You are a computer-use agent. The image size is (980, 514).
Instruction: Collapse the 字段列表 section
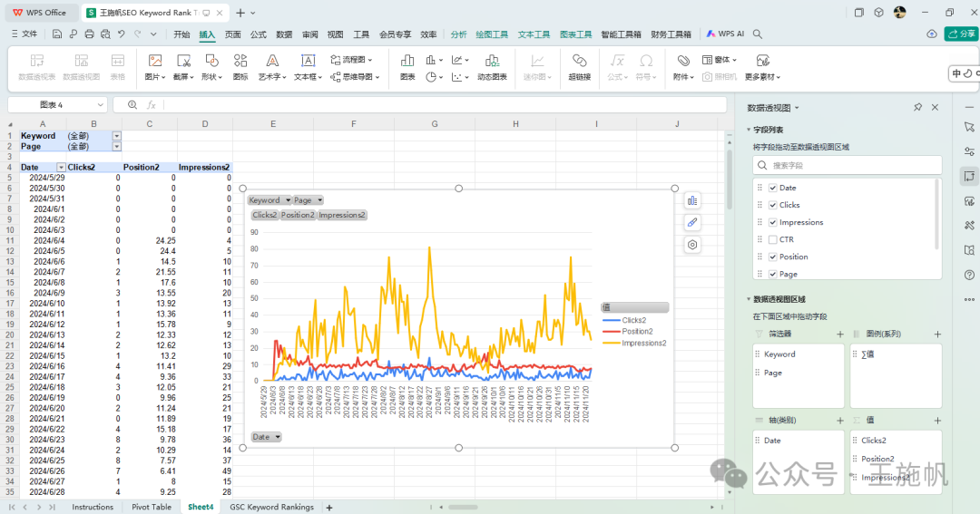click(749, 130)
